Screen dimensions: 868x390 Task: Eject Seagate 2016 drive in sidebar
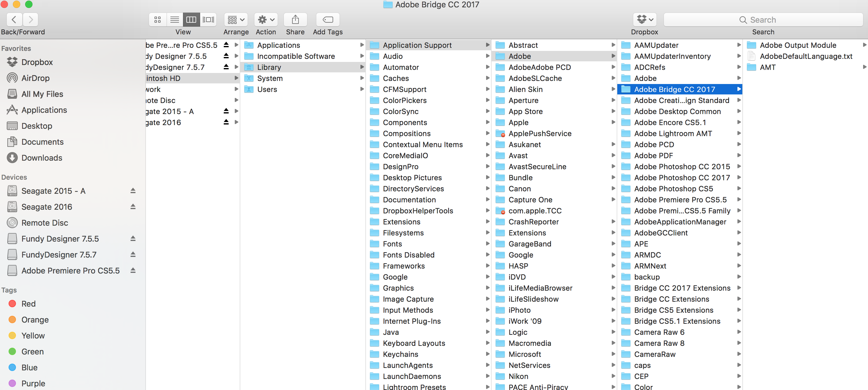133,206
